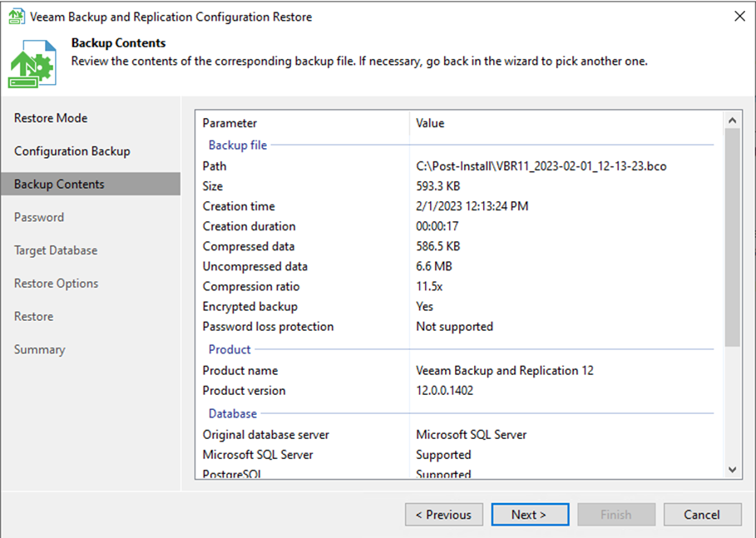Select the Microsoft SQL Server parameter row
Viewport: 756px width, 538px height.
[457, 455]
